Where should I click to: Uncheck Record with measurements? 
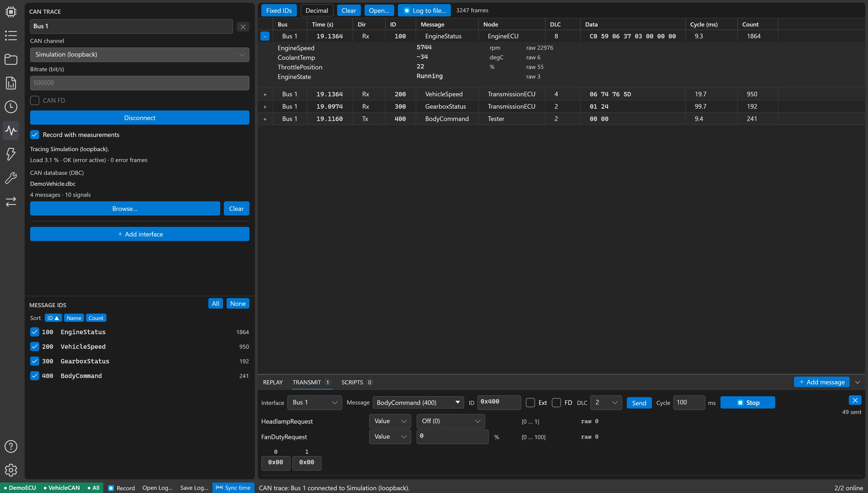coord(34,135)
